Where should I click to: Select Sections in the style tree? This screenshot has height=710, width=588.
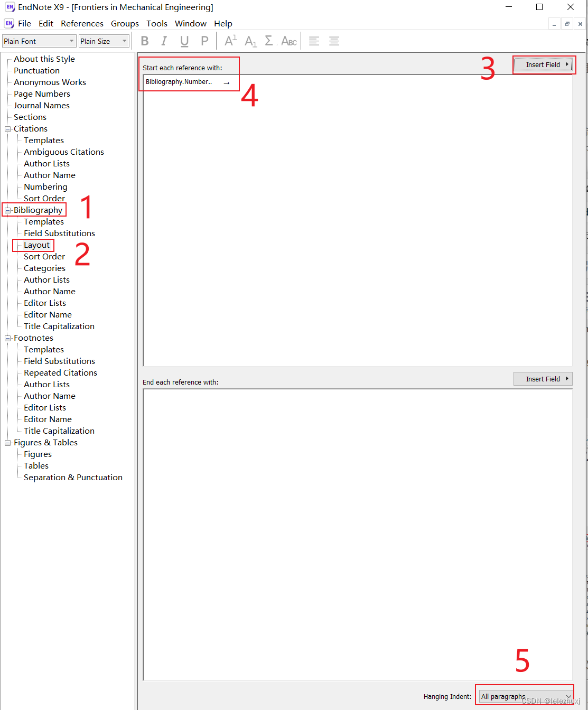pos(30,117)
